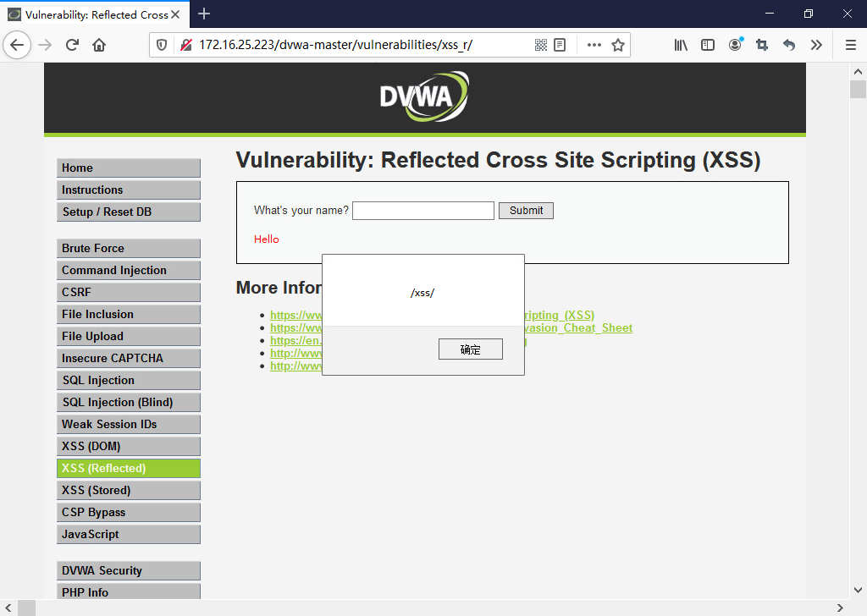
Task: Click the horizontal scrollbar left arrow
Action: 8,608
